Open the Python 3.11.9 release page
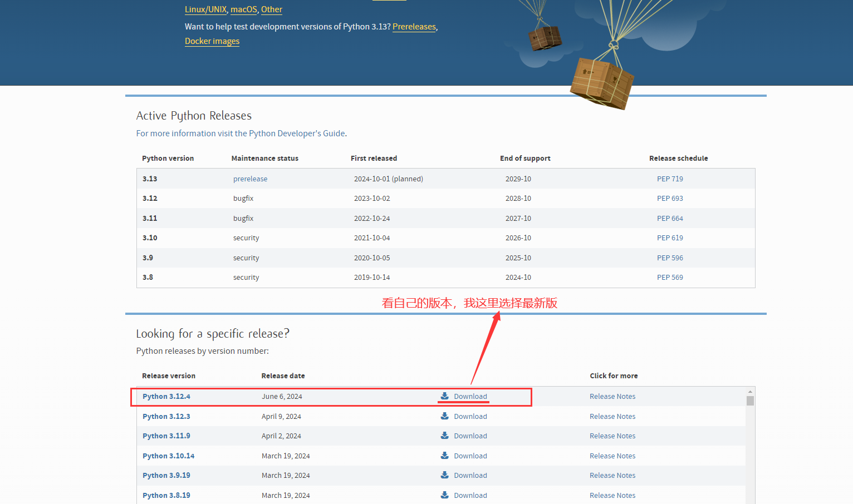This screenshot has height=504, width=853. coord(166,436)
